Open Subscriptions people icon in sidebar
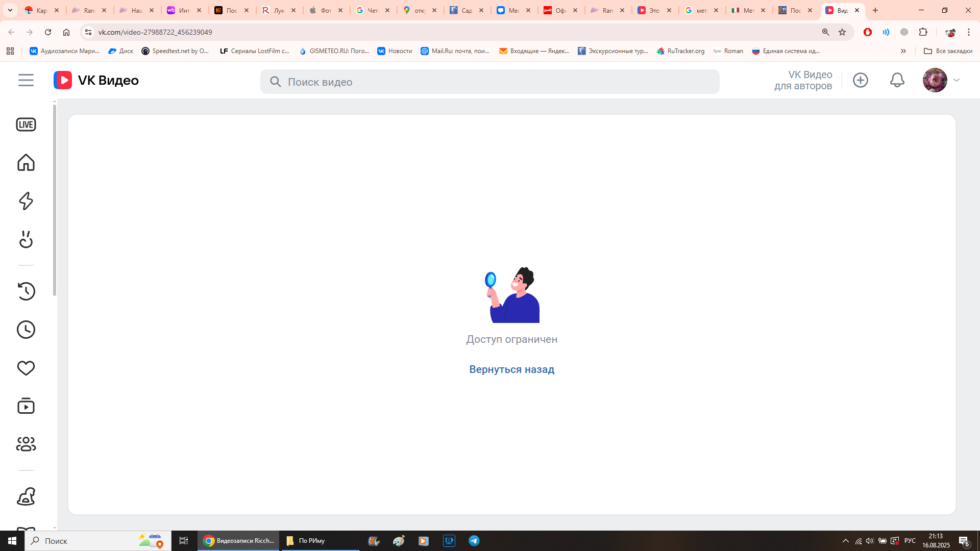 [26, 444]
